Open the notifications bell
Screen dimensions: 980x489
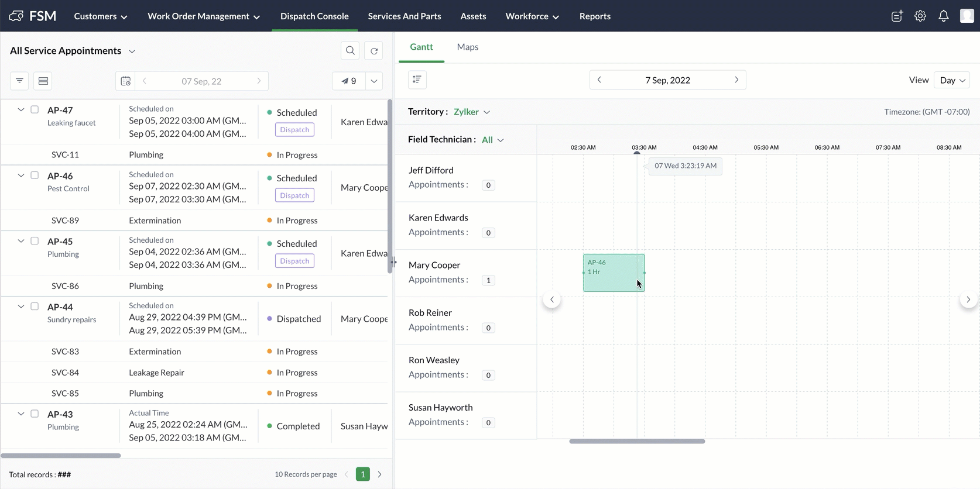943,16
